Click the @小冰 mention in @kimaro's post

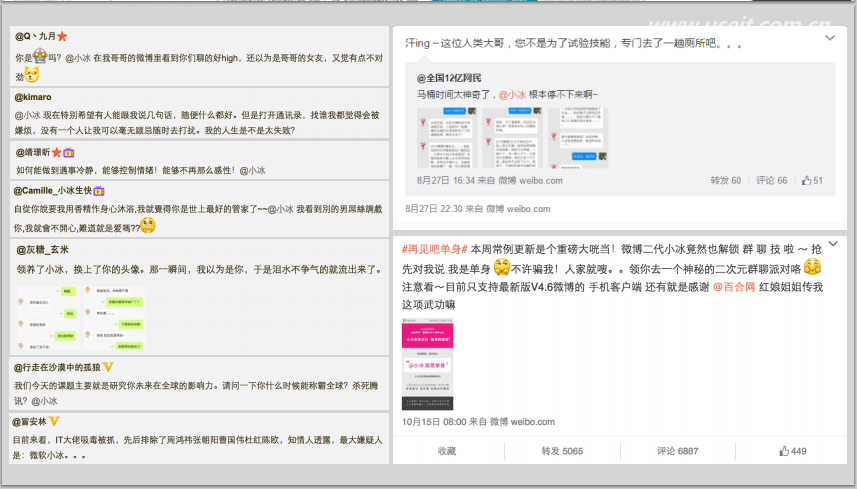27,115
